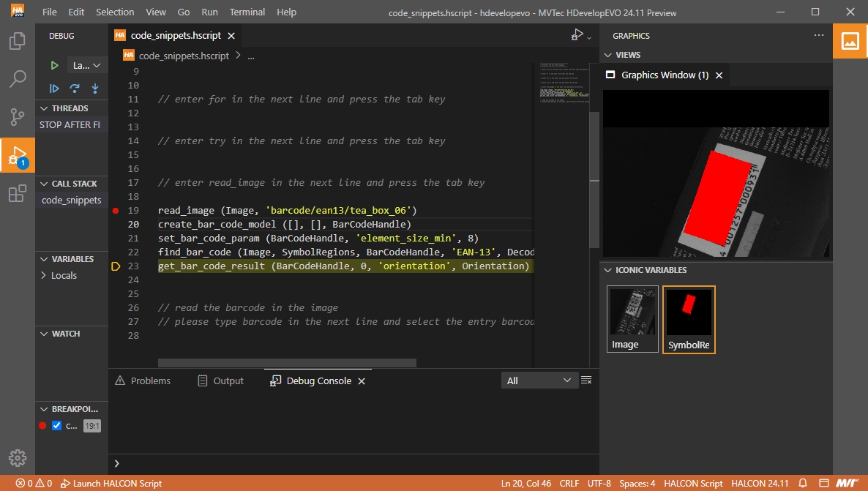The width and height of the screenshot is (868, 491).
Task: Click Launch HALCON Script in status bar
Action: tap(111, 483)
